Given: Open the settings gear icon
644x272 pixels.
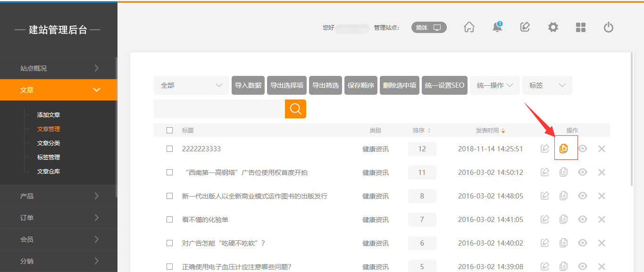Looking at the screenshot, I should [x=553, y=27].
